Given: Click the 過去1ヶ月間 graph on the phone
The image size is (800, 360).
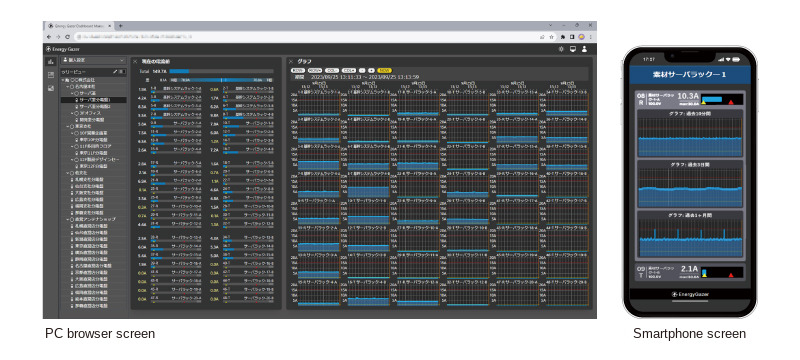Looking at the screenshot, I should click(690, 235).
